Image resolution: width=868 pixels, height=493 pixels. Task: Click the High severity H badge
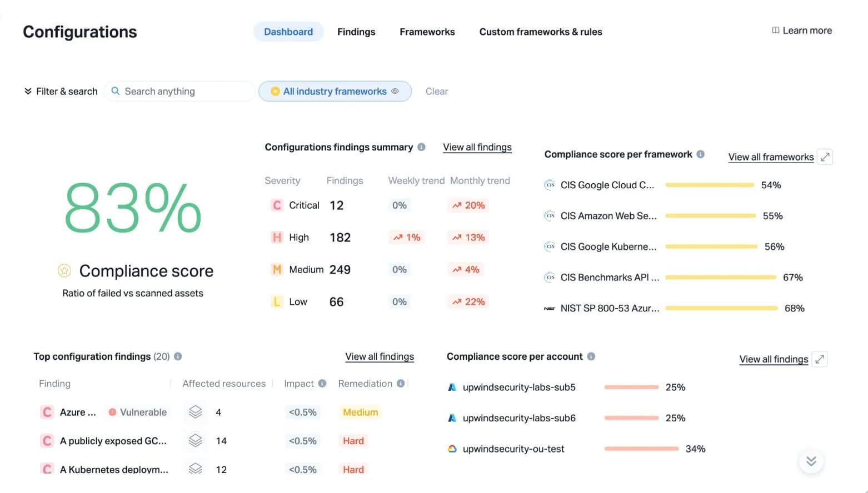(277, 238)
